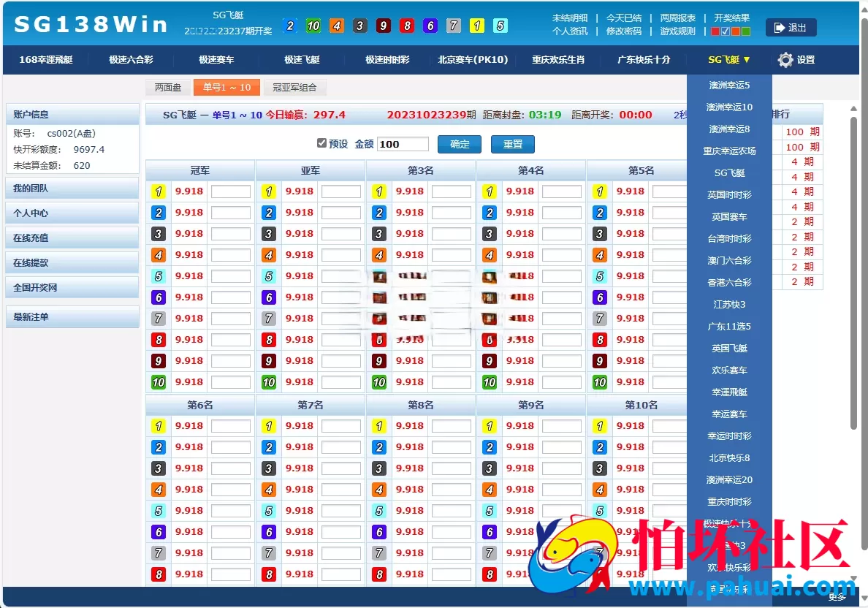Click the 确定 confirm button
The height and width of the screenshot is (608, 868).
pyautogui.click(x=460, y=144)
